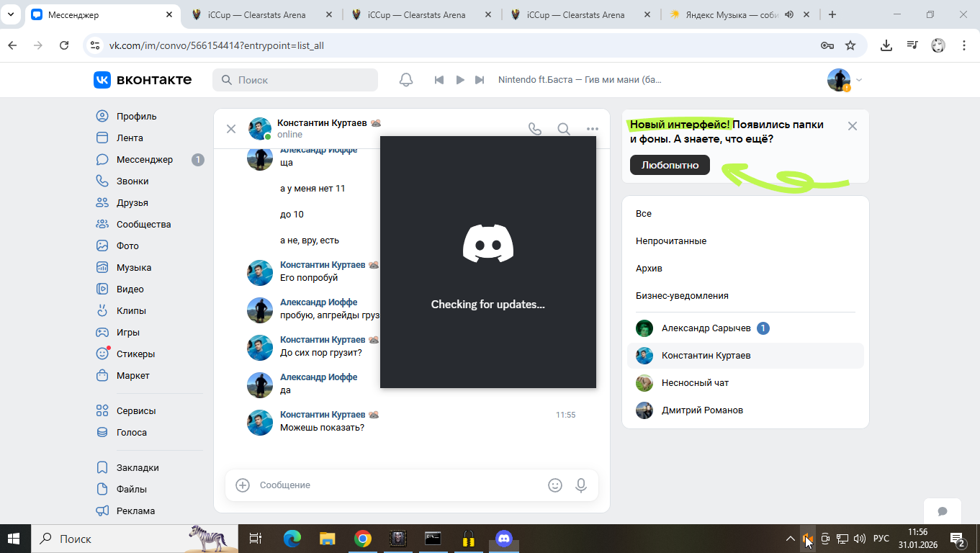Click the message 'Можешь показать?'
Viewport: 980px width, 553px height.
(x=322, y=428)
